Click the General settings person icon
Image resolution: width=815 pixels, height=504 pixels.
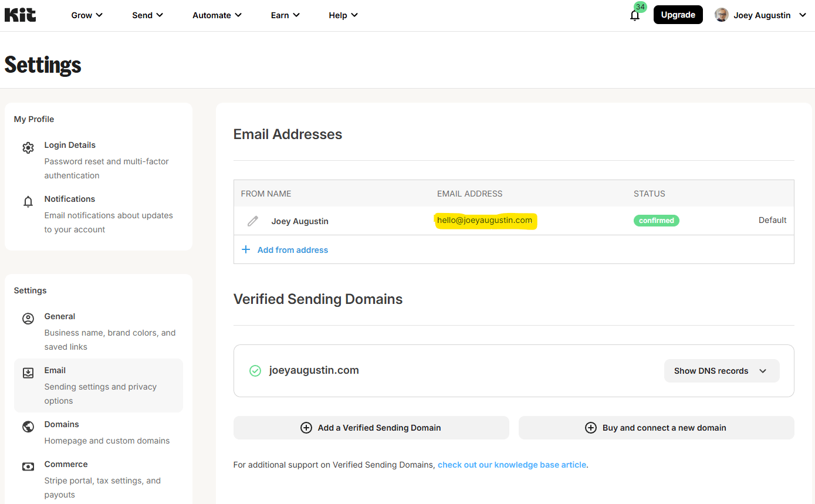28,319
